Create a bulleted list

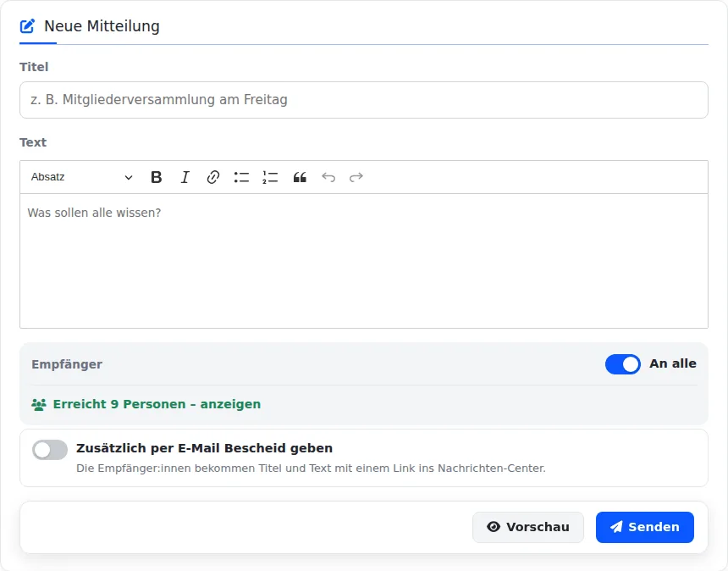241,177
